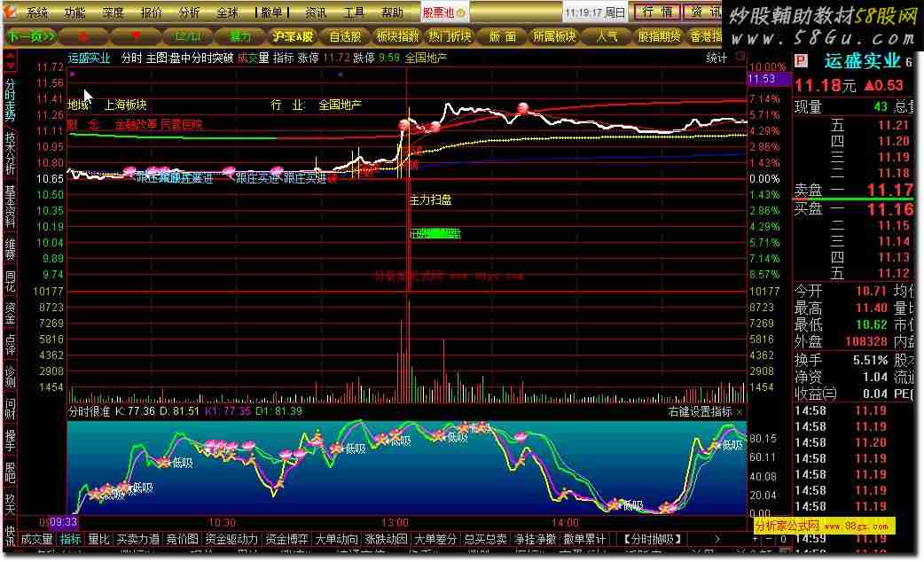Open 热门板块 from the toolbar

click(x=450, y=36)
